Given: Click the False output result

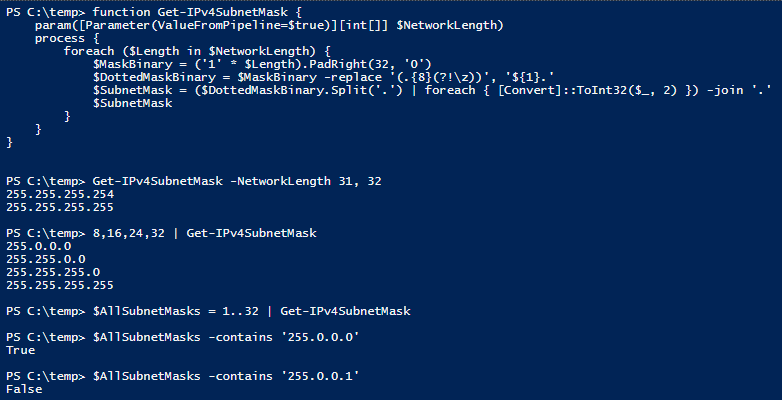Looking at the screenshot, I should click(x=24, y=389).
